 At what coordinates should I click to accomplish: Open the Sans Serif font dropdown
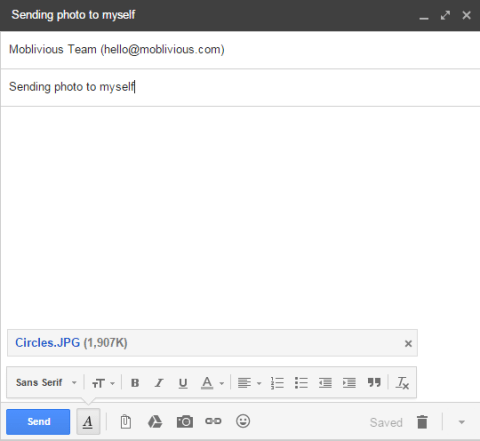click(46, 382)
